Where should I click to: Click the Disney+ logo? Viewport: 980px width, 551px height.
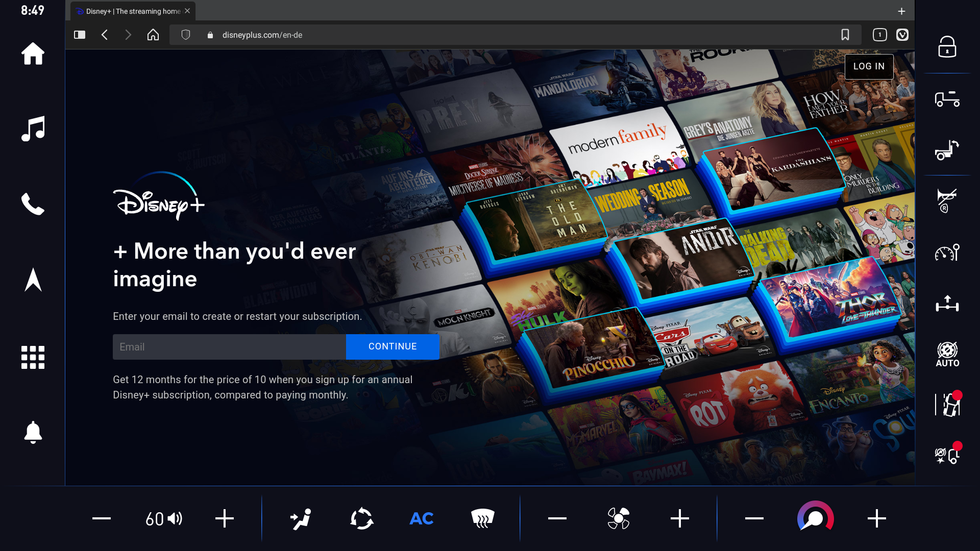(159, 196)
